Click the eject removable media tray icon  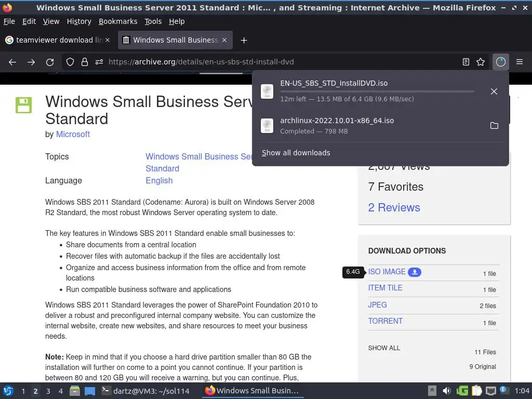[x=432, y=391]
